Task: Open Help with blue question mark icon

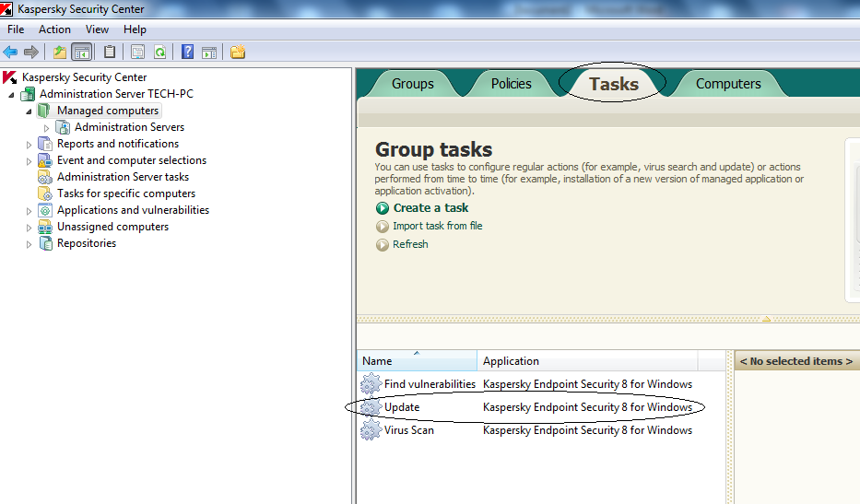Action: (187, 52)
